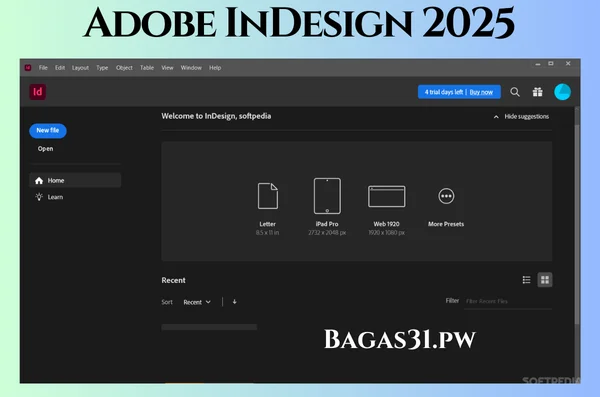
Task: Open the Help menu
Action: pyautogui.click(x=215, y=68)
